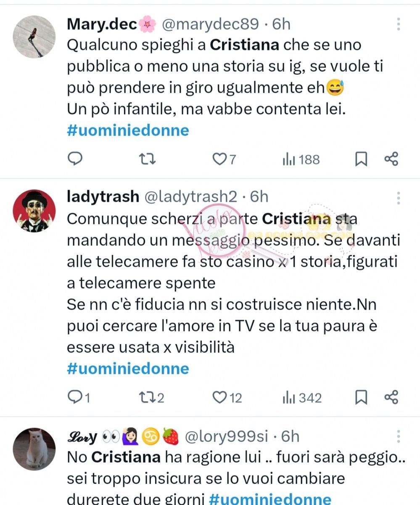
Task: Retweet Mary.dec's post
Action: (x=147, y=159)
